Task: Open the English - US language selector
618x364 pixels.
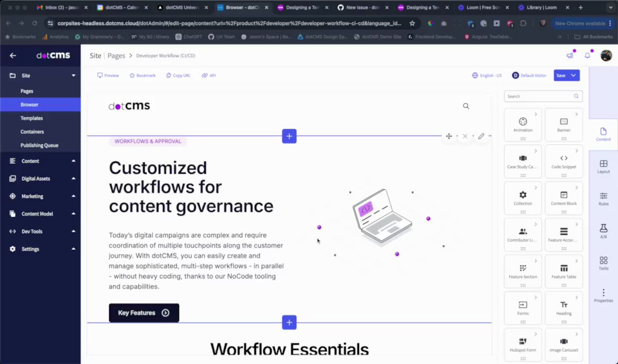Action: point(487,75)
